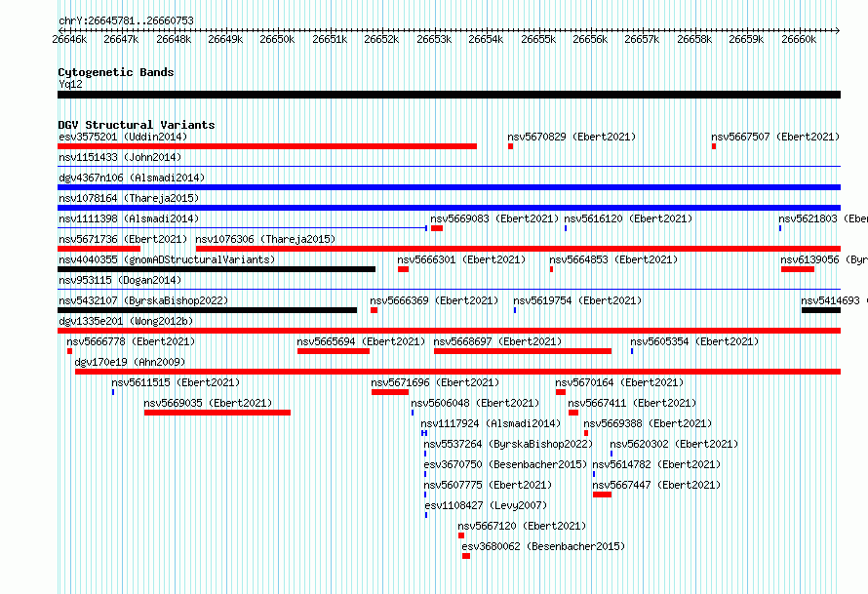Open the nsv5605354 (Ebert2021) variant label
Image resolution: width=868 pixels, height=594 pixels.
pyautogui.click(x=694, y=341)
